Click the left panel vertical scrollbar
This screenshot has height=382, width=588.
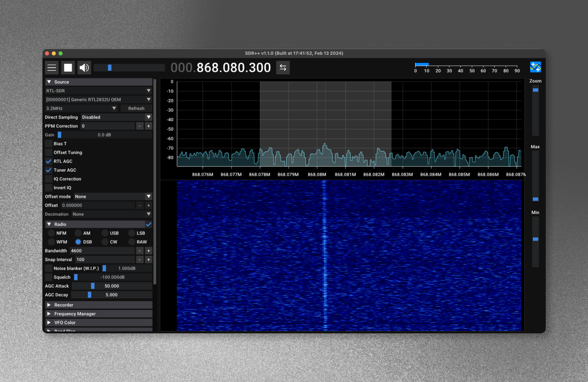tap(155, 182)
